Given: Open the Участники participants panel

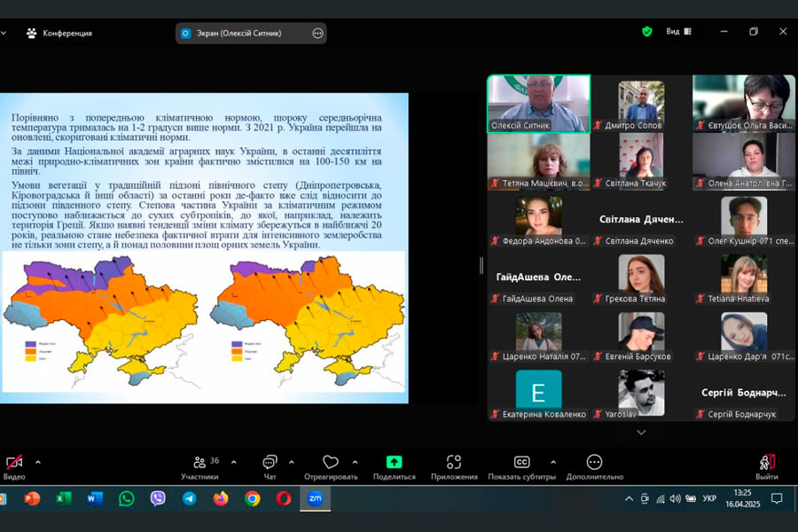Looking at the screenshot, I should [199, 466].
